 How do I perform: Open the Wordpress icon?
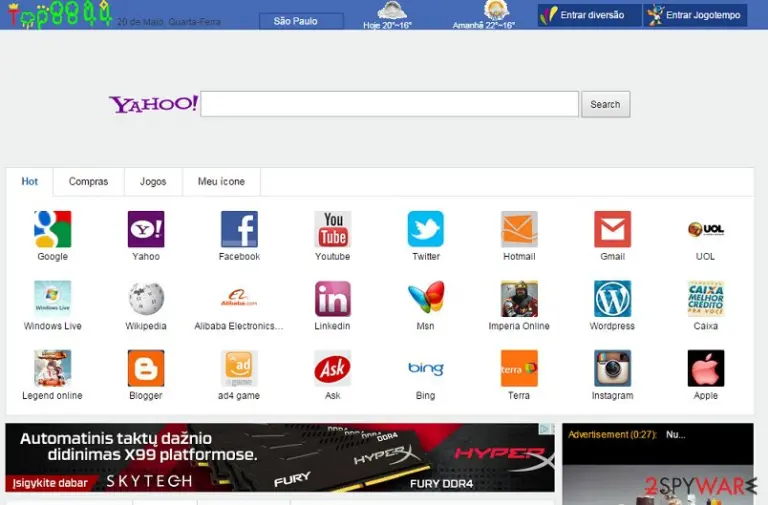point(612,299)
